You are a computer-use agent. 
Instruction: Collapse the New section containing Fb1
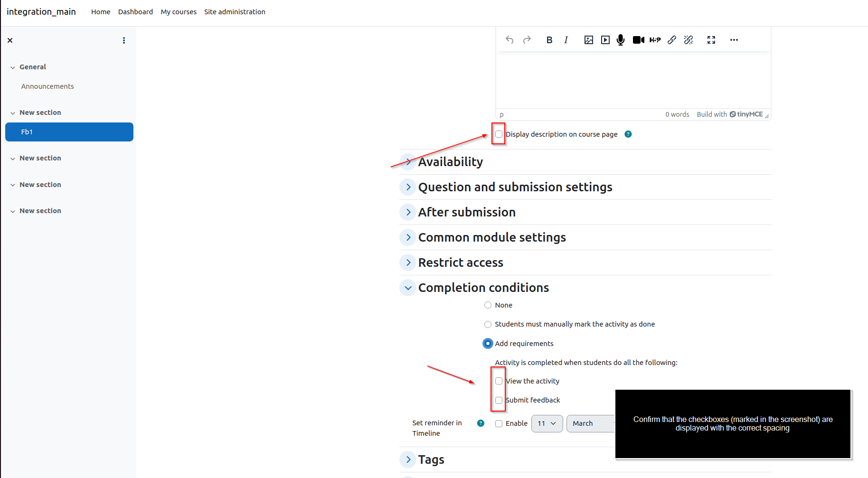[13, 113]
